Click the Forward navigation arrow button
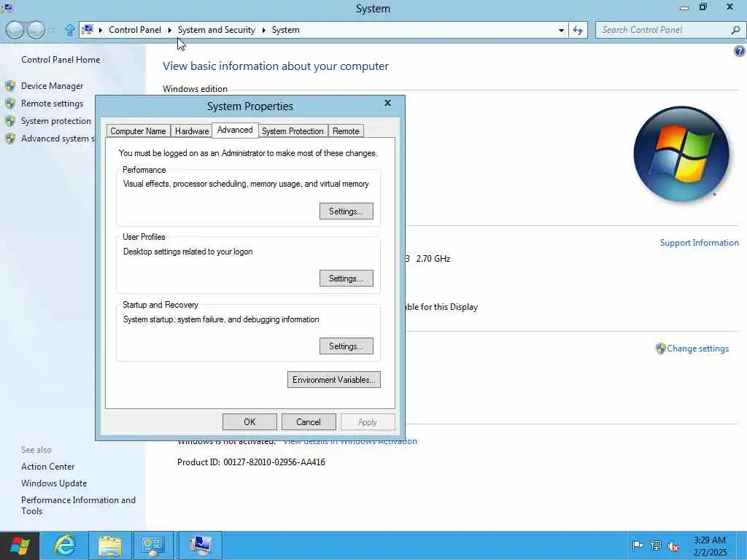The height and width of the screenshot is (560, 747). pyautogui.click(x=36, y=30)
